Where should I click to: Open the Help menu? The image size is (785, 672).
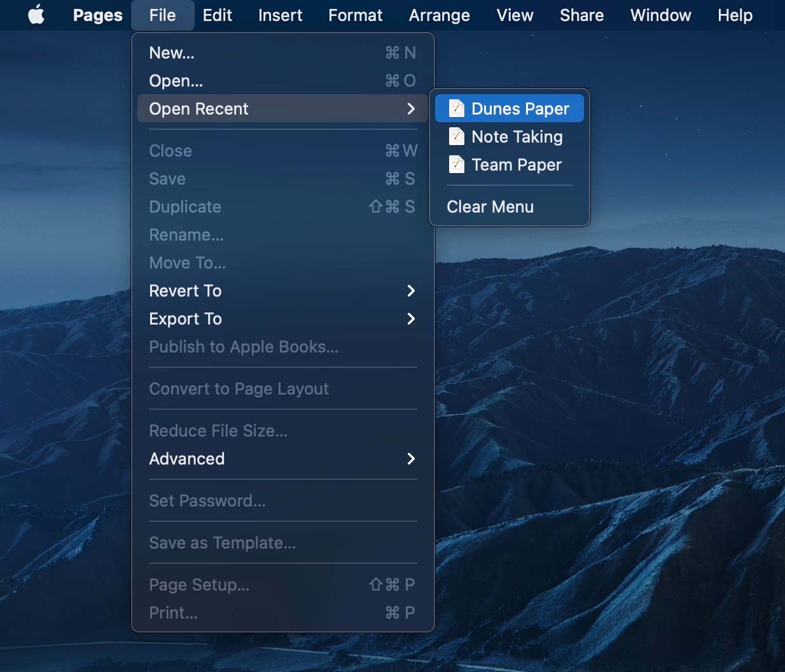pyautogui.click(x=735, y=15)
